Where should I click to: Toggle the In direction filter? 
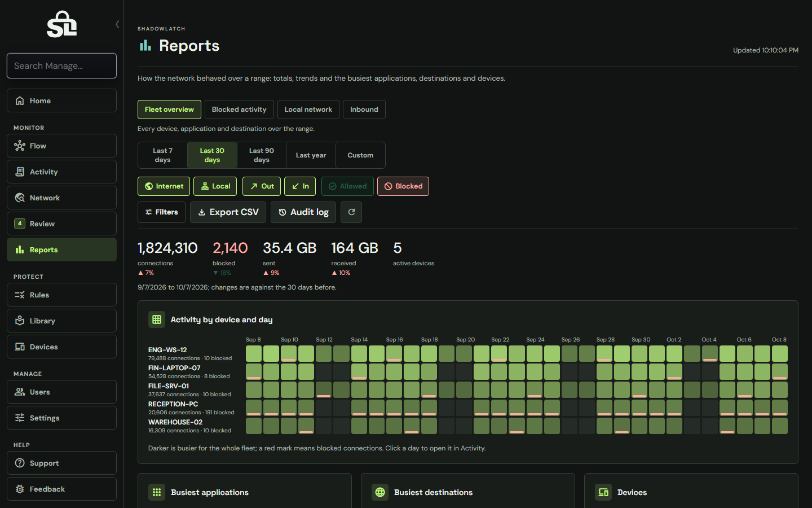point(300,186)
